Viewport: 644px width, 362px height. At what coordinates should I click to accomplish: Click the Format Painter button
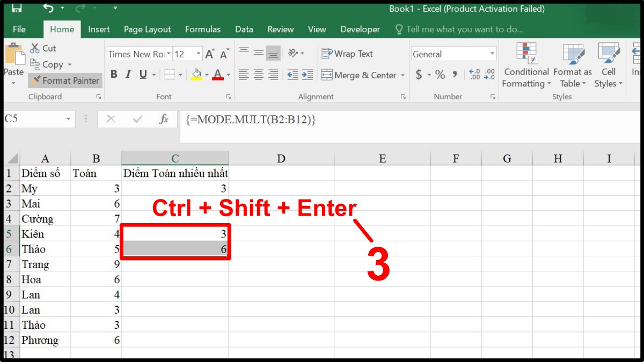pyautogui.click(x=65, y=80)
